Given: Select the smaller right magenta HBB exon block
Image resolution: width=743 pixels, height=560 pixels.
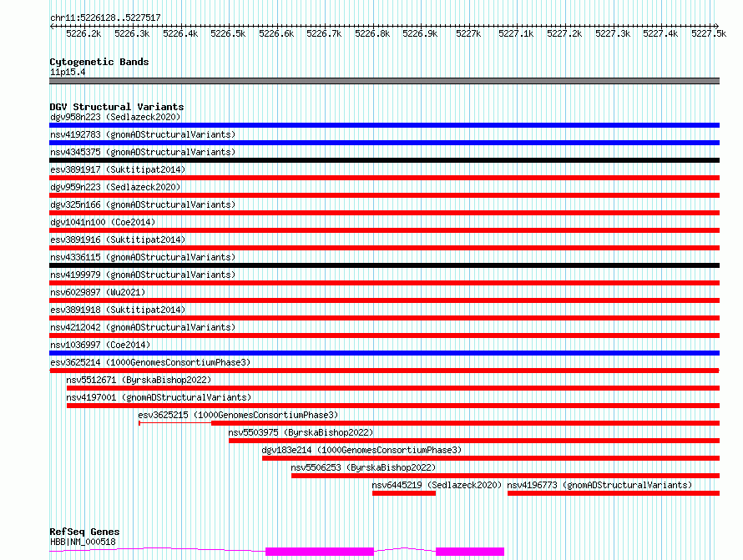Looking at the screenshot, I should point(470,552).
